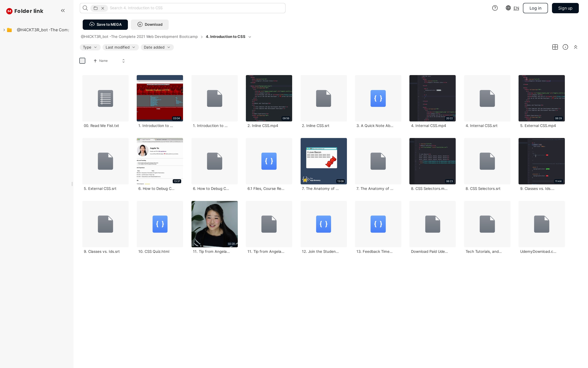This screenshot has width=588, height=368.
Task: Click the search magnifier icon
Action: [85, 8]
